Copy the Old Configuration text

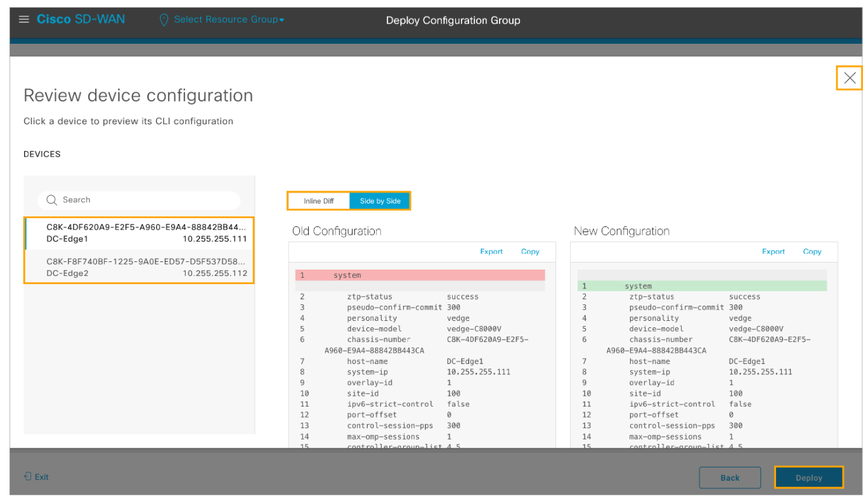pos(530,252)
